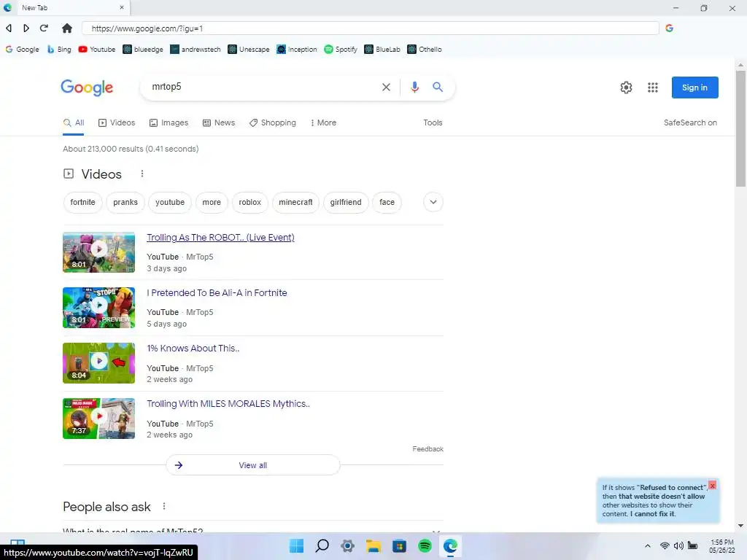Open the Bing bookmark
This screenshot has width=747, height=560.
(59, 49)
